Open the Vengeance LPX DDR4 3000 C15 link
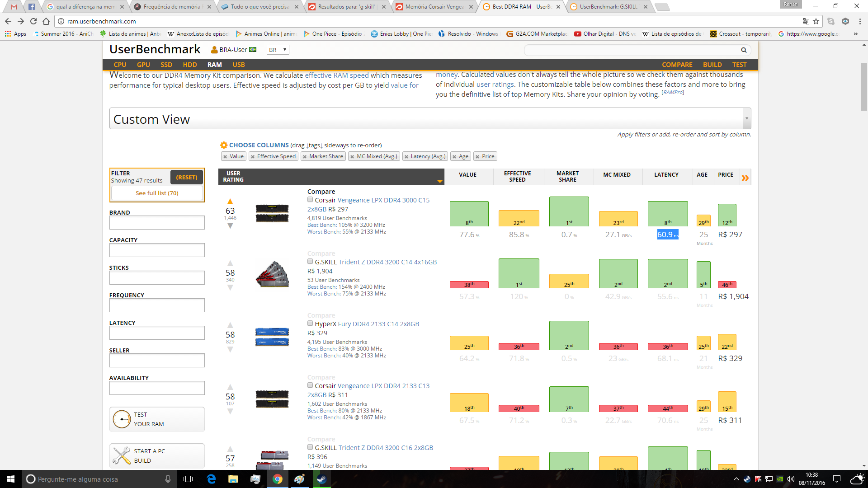This screenshot has width=868, height=488. coord(383,200)
